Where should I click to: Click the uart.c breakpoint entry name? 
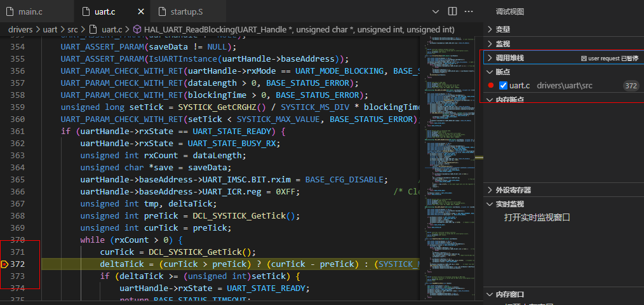click(x=520, y=86)
